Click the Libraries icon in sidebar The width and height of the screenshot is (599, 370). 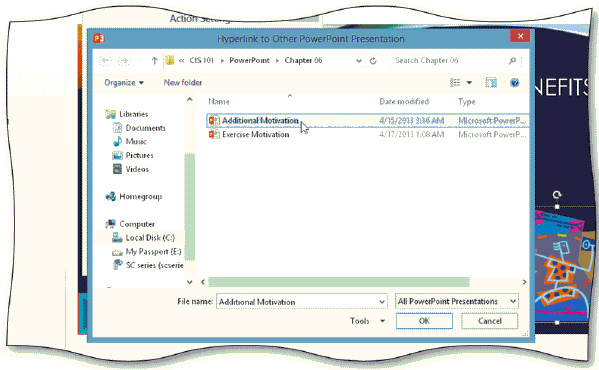pos(110,114)
